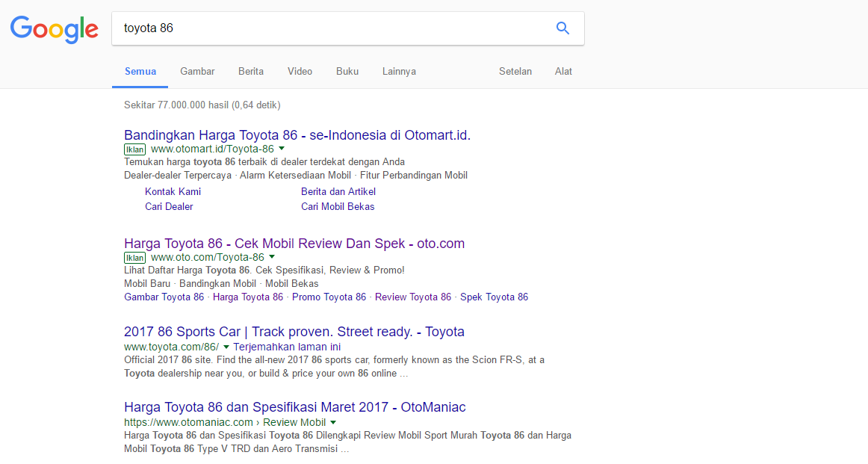Click Terjemahkan laman ini link

click(x=287, y=347)
